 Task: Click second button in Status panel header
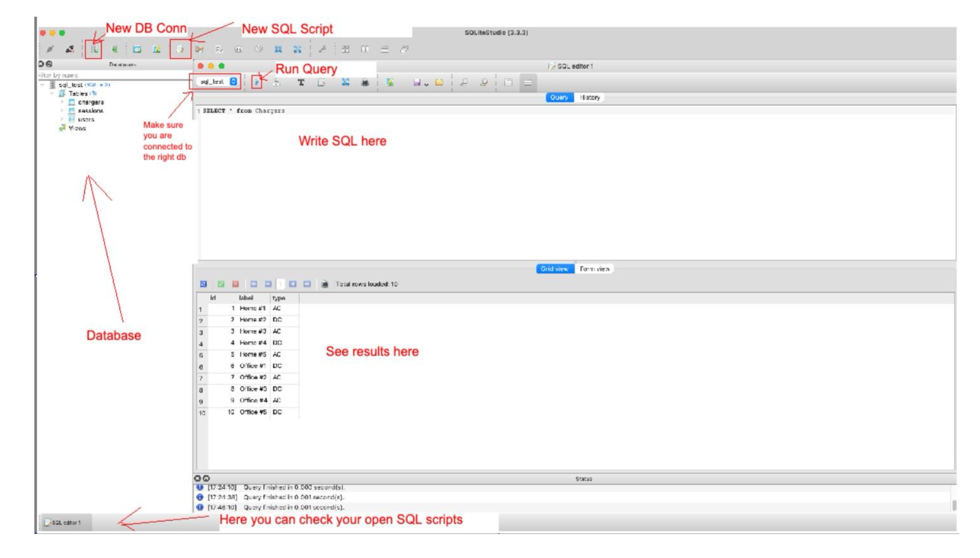pos(206,478)
